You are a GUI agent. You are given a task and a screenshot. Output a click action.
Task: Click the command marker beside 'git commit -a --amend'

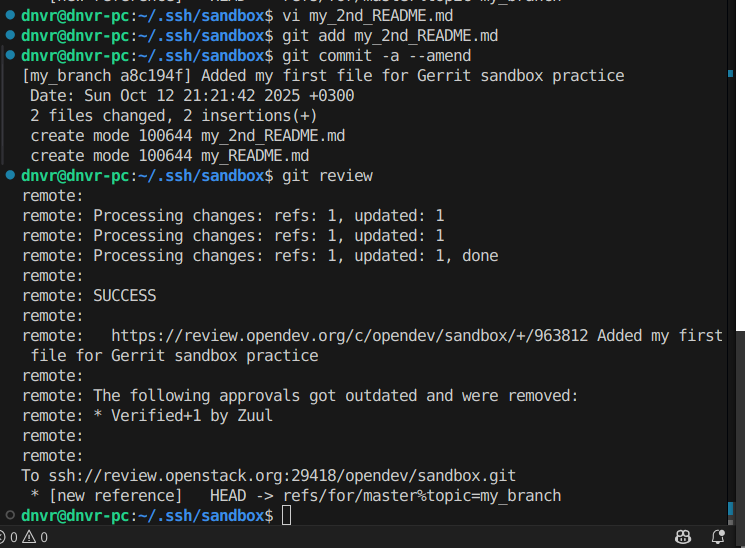pyautogui.click(x=10, y=56)
